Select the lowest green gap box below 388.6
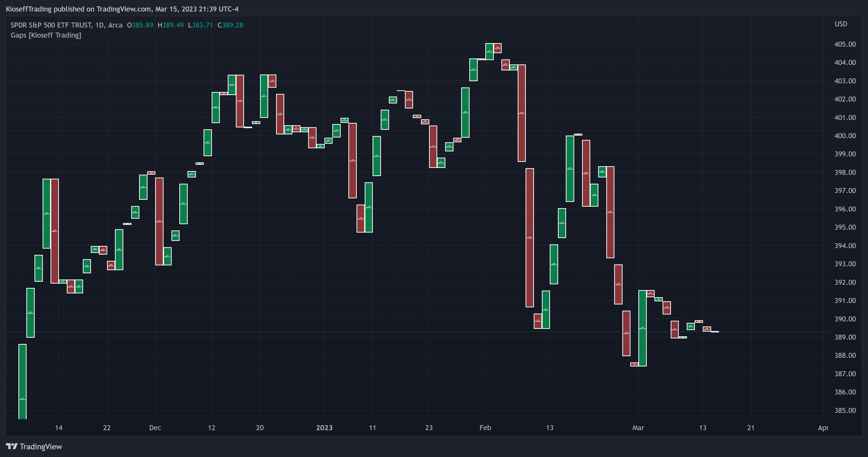 [x=22, y=382]
